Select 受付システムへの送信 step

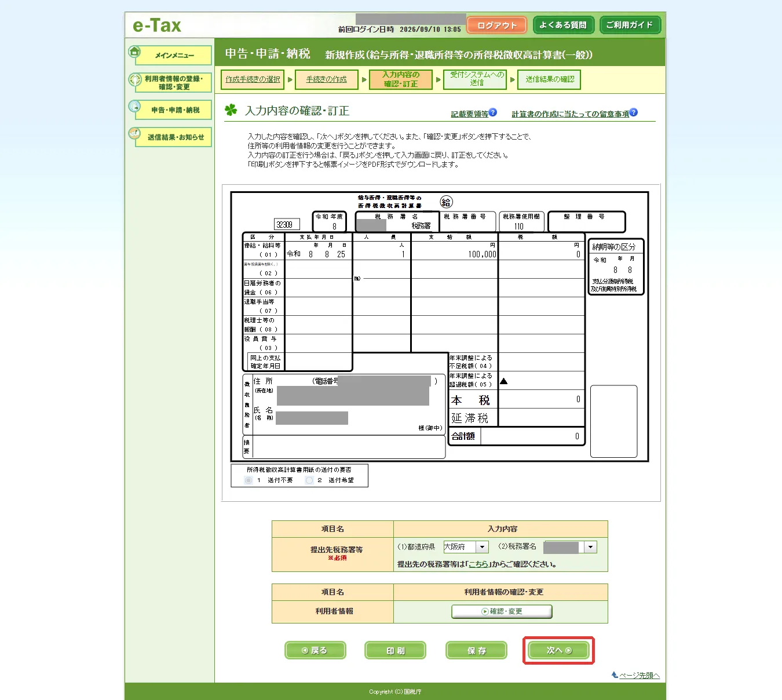coord(475,79)
